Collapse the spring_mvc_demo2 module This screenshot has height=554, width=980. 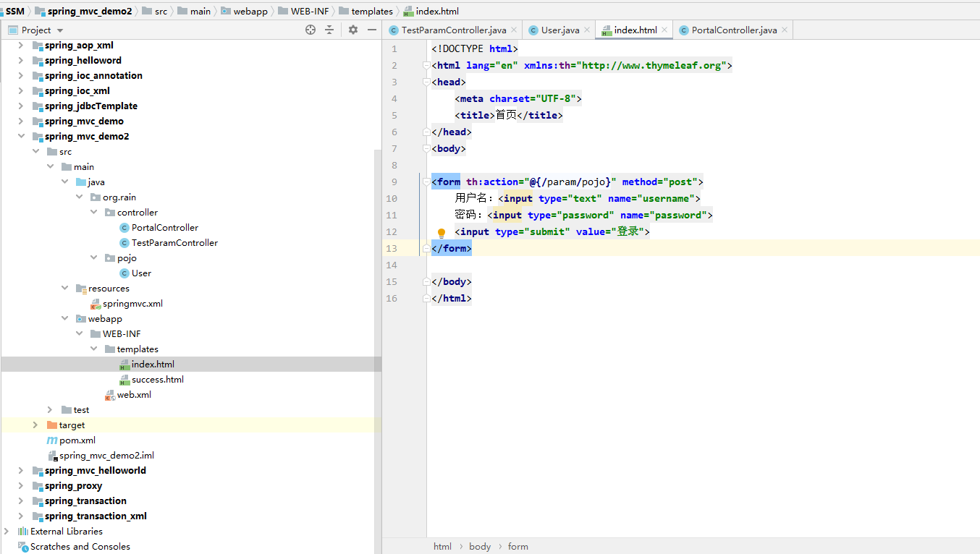point(20,137)
